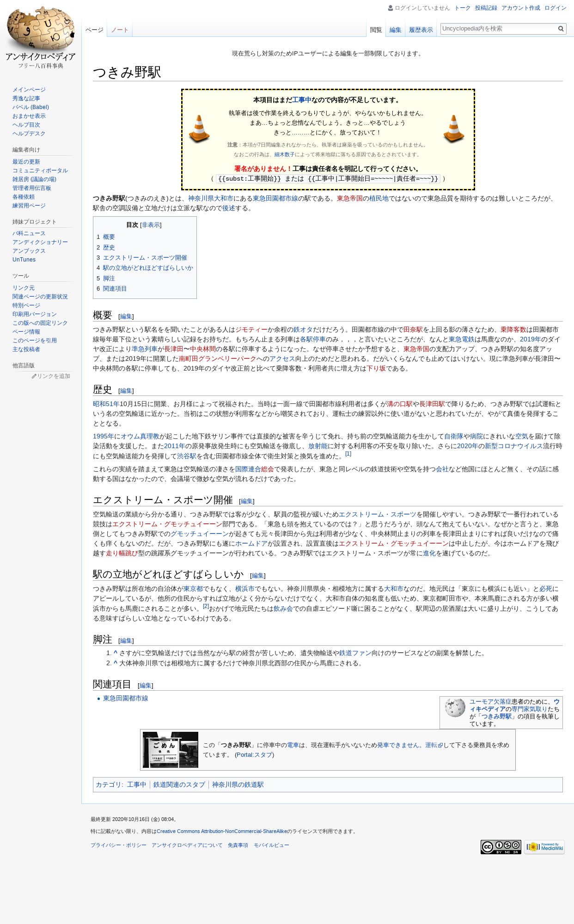Jump to contents entry 5 脚注
The image size is (574, 924).
pyautogui.click(x=105, y=279)
